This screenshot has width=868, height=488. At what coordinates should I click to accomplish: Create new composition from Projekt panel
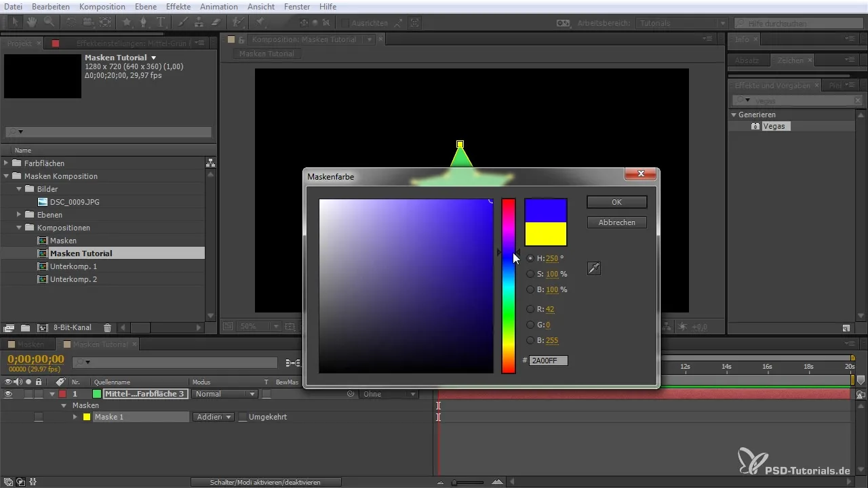(x=43, y=327)
